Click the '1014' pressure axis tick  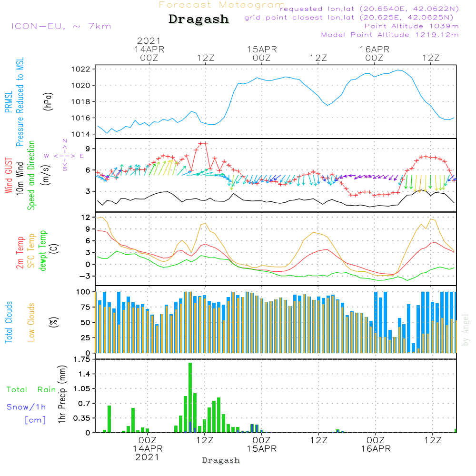pyautogui.click(x=81, y=134)
